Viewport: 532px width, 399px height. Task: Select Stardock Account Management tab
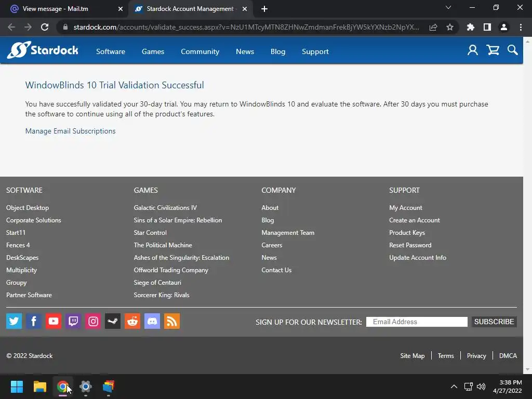point(190,9)
